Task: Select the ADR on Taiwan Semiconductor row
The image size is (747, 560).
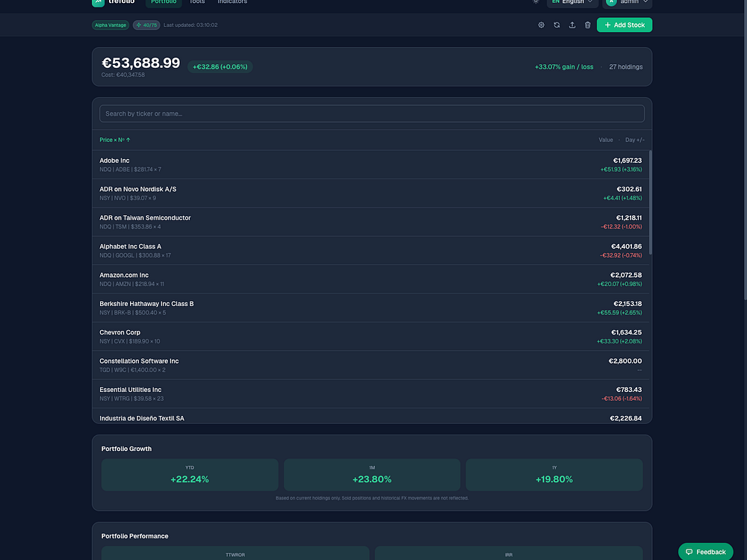Action: click(371, 222)
